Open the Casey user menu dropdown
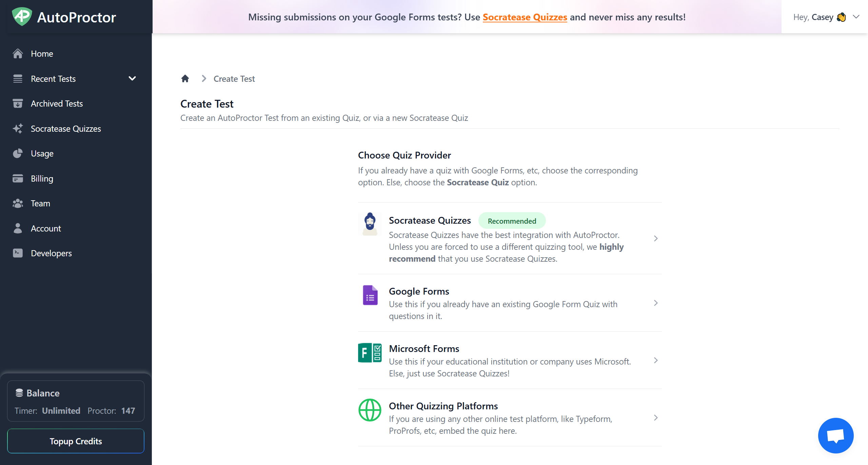The width and height of the screenshot is (868, 465). pos(856,17)
